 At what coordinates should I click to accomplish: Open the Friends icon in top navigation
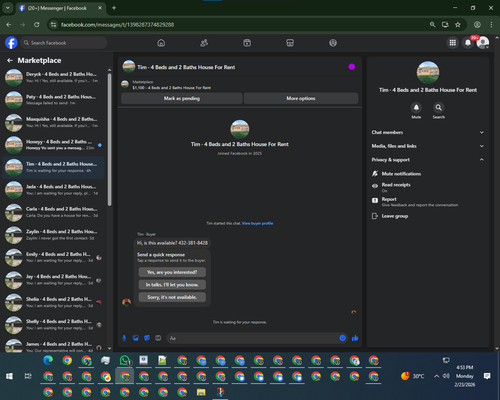[204, 43]
